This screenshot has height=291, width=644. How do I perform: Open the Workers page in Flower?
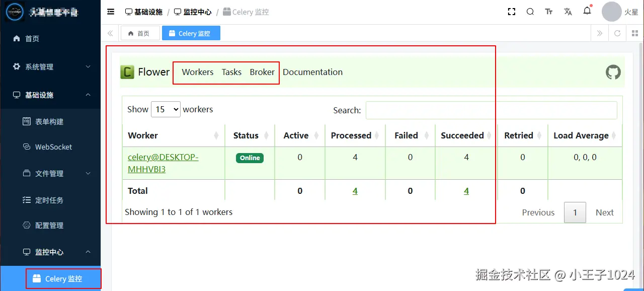click(x=198, y=72)
